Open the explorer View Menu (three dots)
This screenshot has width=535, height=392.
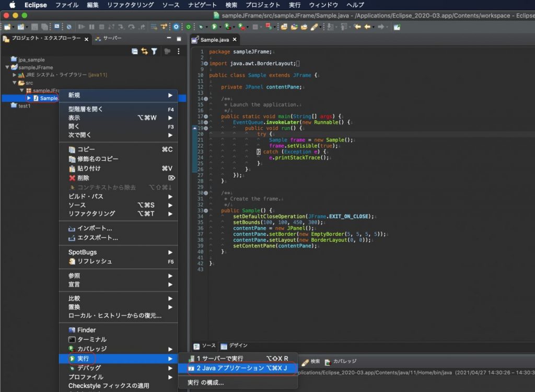tap(178, 51)
